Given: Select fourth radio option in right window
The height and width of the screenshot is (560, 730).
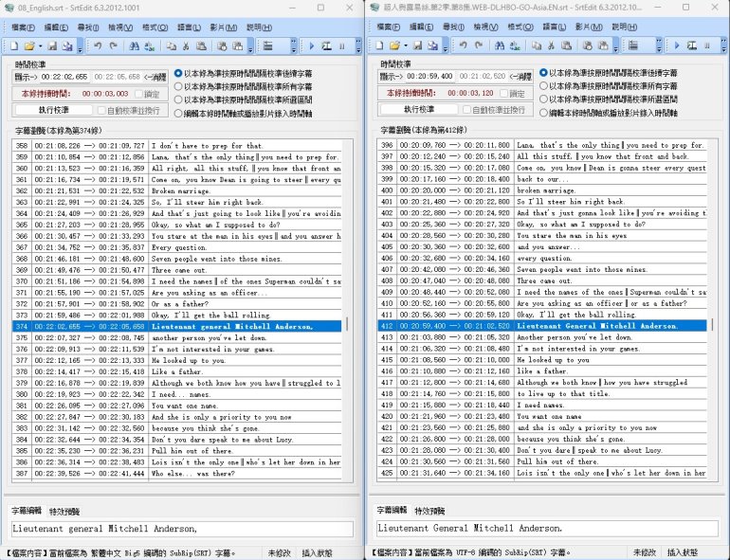Looking at the screenshot, I should tap(543, 113).
